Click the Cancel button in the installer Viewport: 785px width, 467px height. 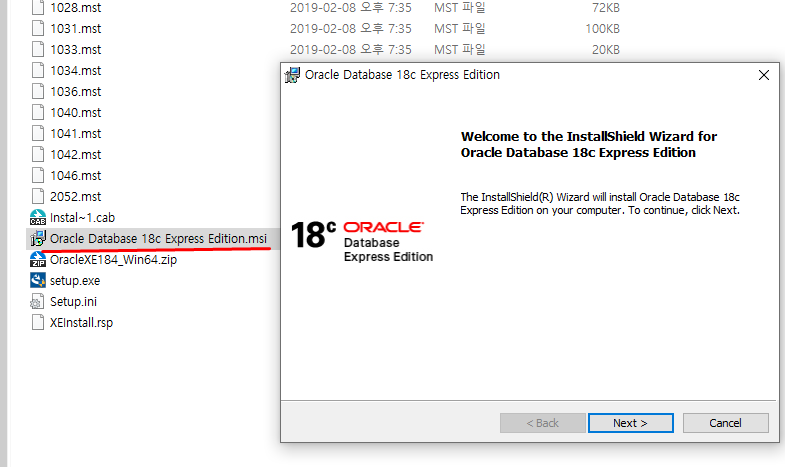click(x=725, y=423)
